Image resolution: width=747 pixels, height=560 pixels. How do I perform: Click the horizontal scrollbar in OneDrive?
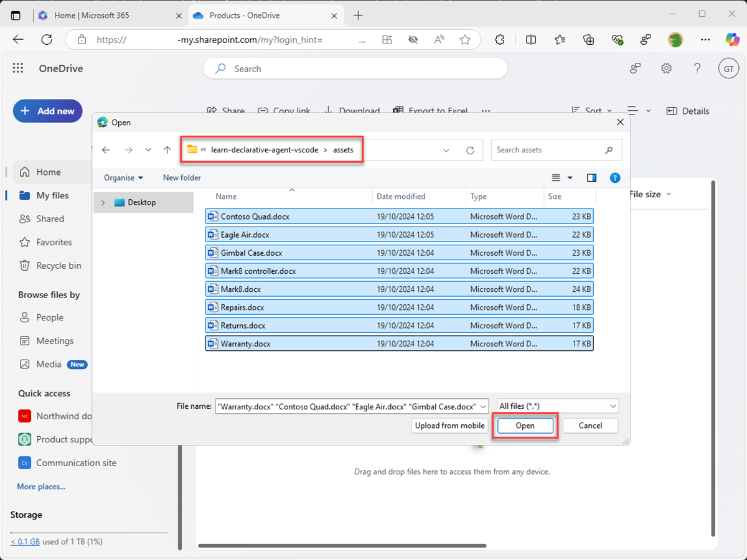pos(342,546)
